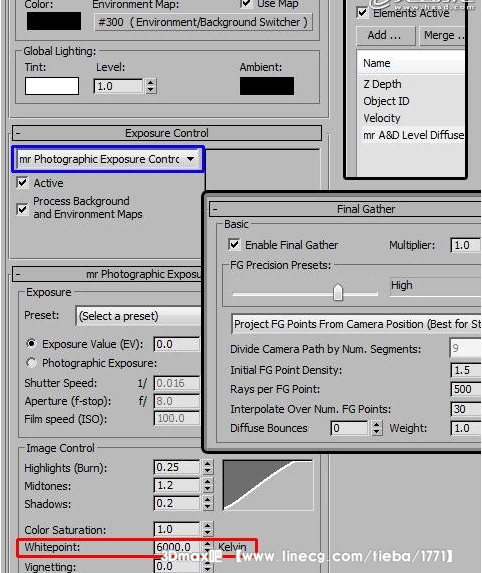This screenshot has height=573, width=482.
Task: Select the Exposure Value (EV) radio button
Action: click(31, 344)
